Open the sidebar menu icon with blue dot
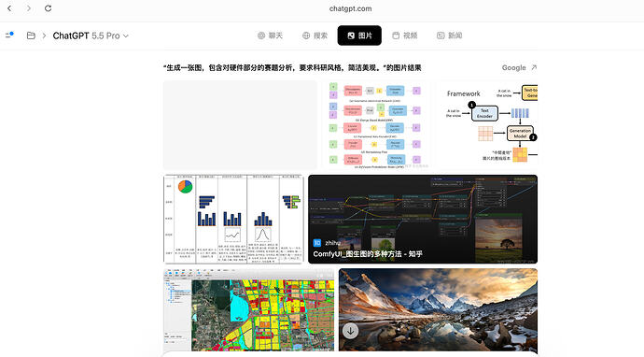Screen dimensions: 644x357 (9, 35)
